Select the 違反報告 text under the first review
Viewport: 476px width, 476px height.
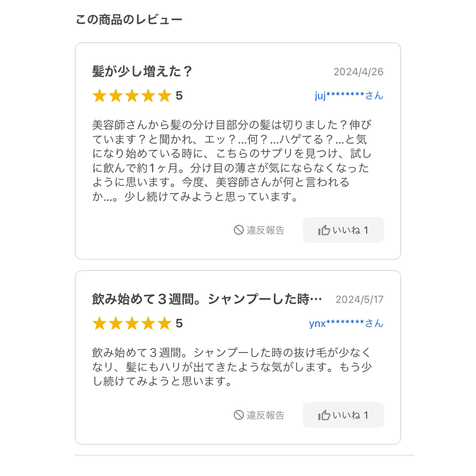click(265, 230)
